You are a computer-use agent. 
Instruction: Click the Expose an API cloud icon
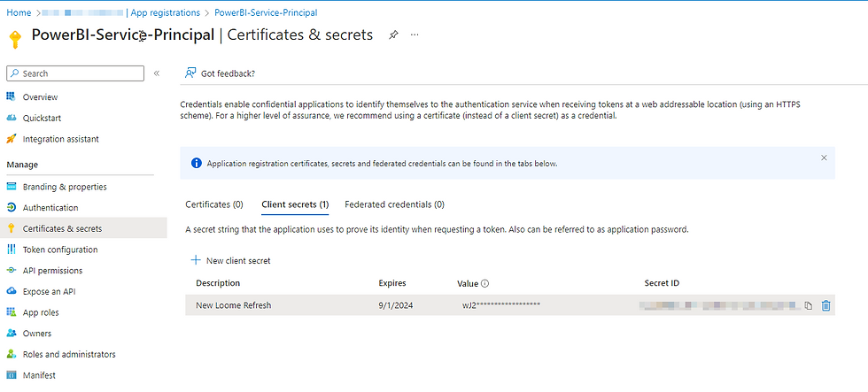coord(11,291)
